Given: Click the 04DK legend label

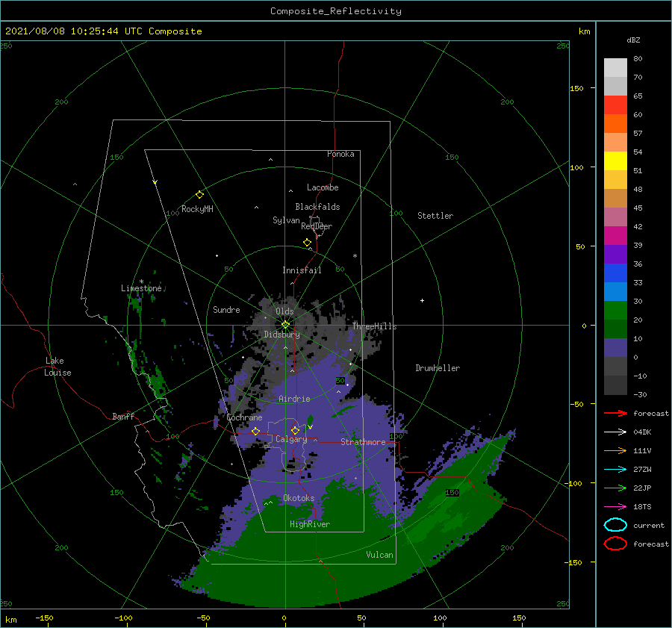Looking at the screenshot, I should 642,432.
